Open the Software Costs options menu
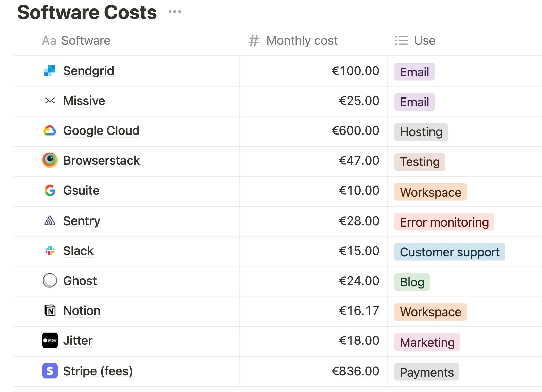 point(174,12)
